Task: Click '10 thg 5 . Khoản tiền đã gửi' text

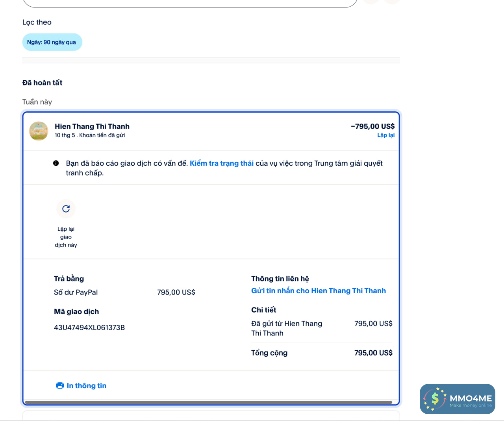Action: pos(90,135)
